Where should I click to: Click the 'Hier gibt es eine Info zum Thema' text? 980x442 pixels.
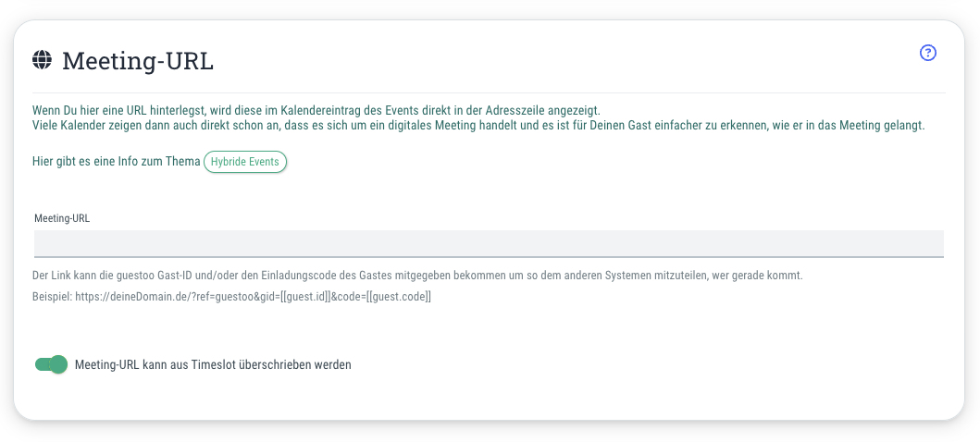pos(117,162)
